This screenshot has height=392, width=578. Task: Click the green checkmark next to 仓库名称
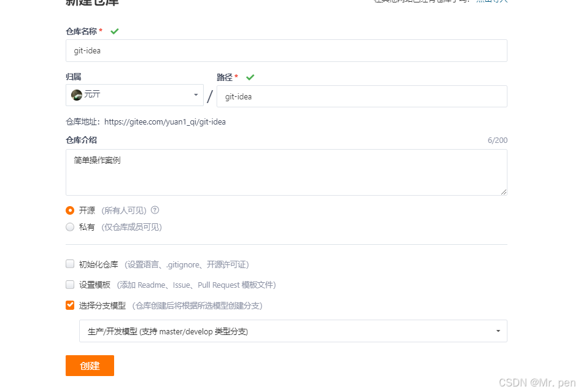[x=115, y=31]
